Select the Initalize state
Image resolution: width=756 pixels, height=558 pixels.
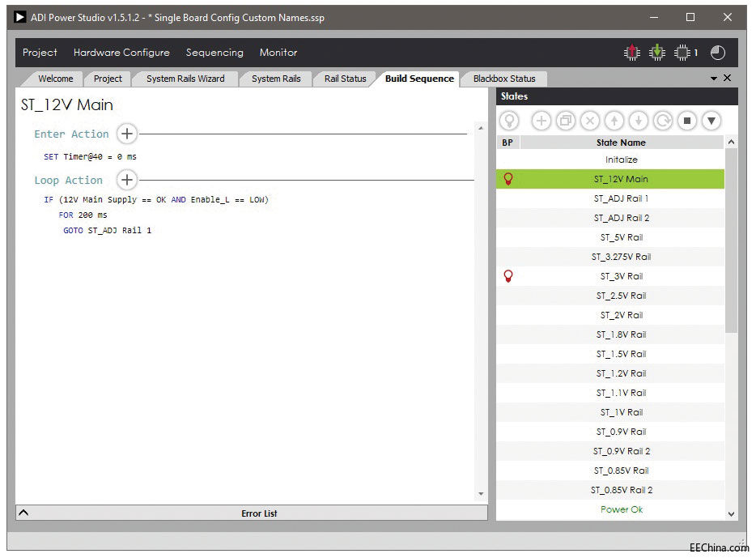pyautogui.click(x=610, y=160)
